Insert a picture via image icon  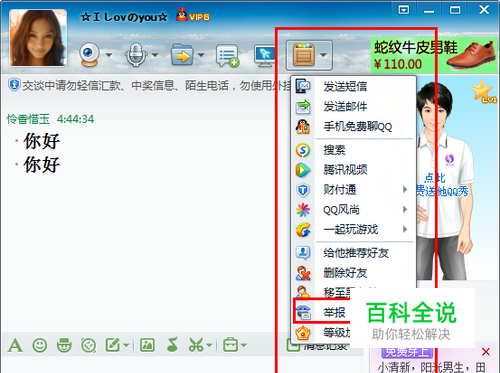coord(147,345)
